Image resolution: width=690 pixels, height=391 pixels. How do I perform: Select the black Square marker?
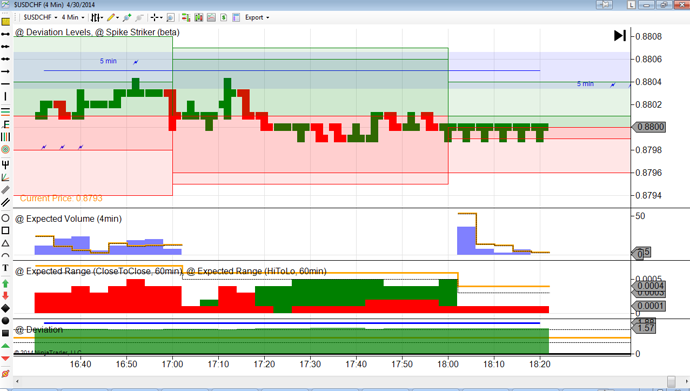click(x=5, y=333)
